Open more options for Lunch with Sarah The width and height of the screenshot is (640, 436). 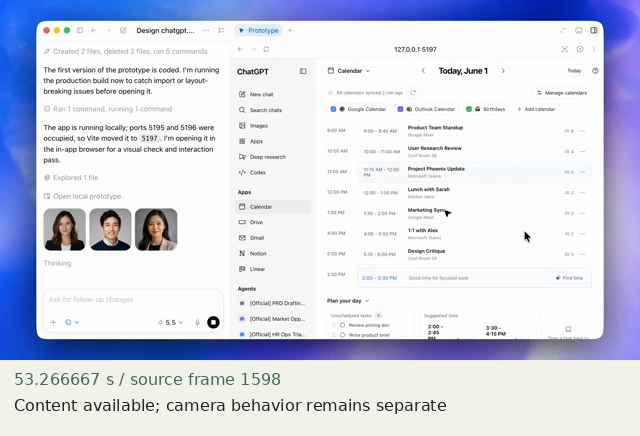582,193
